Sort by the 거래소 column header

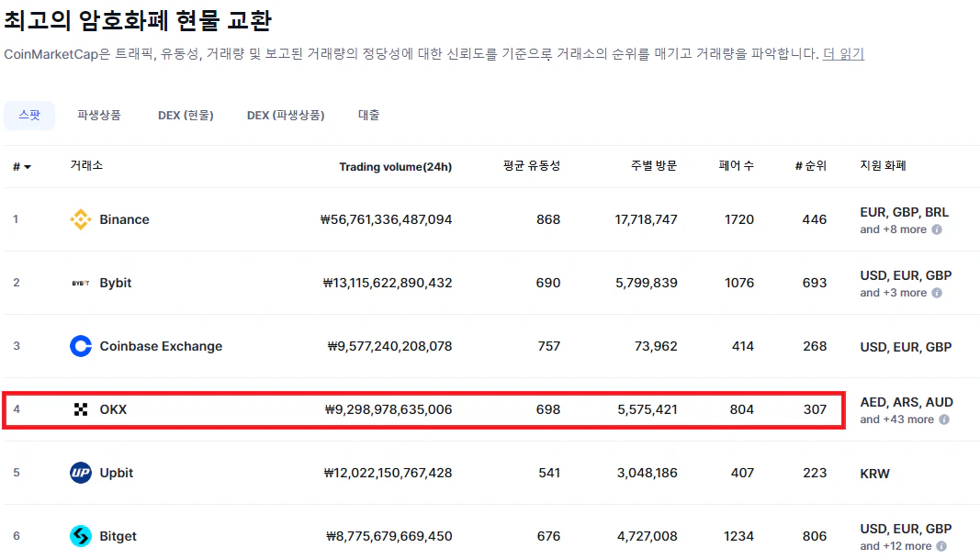(86, 165)
